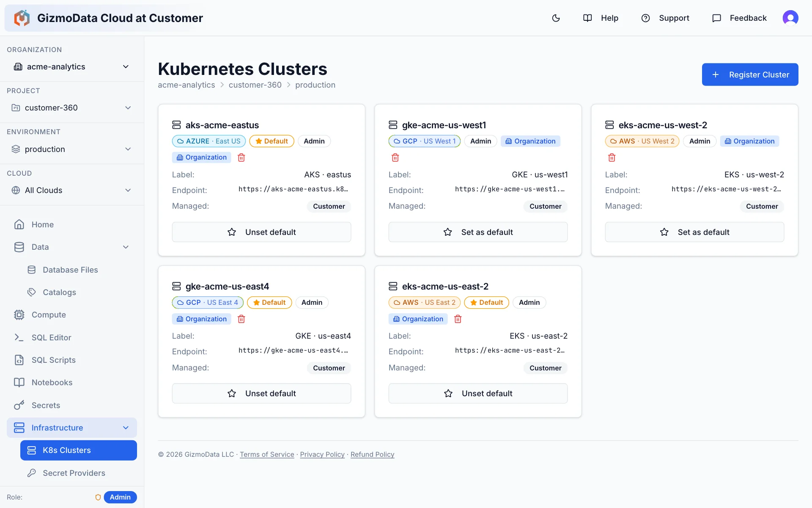Collapse the Infrastructure section chevron

126,428
